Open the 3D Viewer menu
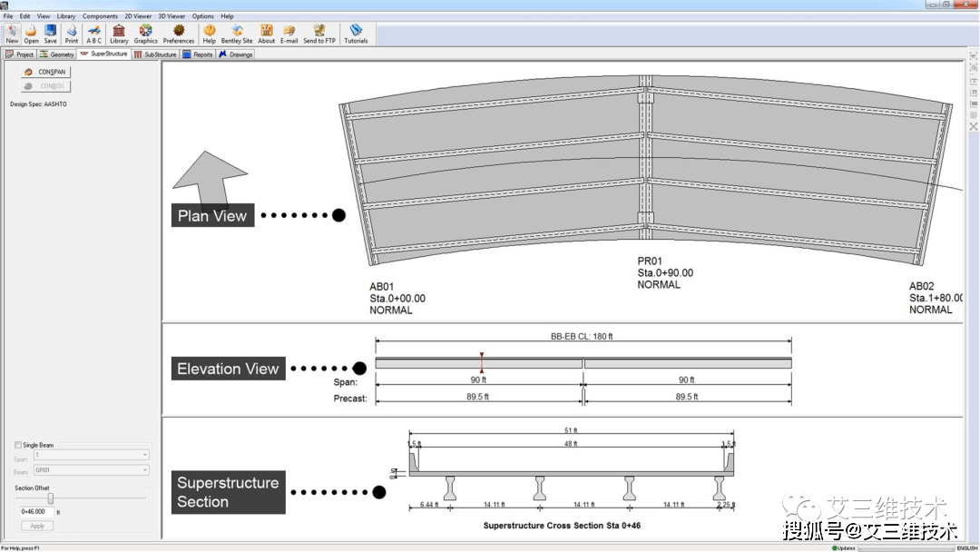The height and width of the screenshot is (552, 980). pyautogui.click(x=171, y=16)
